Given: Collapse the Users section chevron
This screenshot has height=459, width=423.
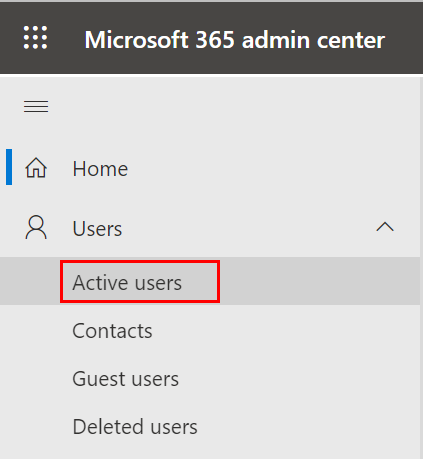Looking at the screenshot, I should coord(385,227).
